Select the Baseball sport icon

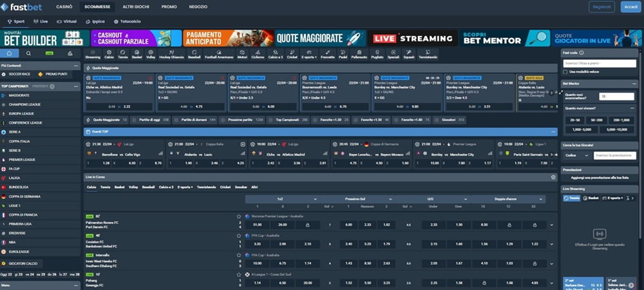(x=194, y=54)
